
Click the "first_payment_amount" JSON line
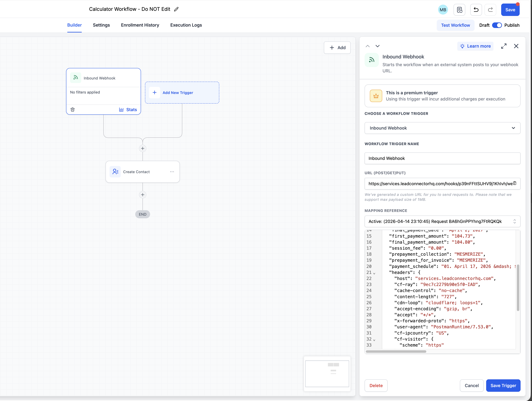(432, 236)
